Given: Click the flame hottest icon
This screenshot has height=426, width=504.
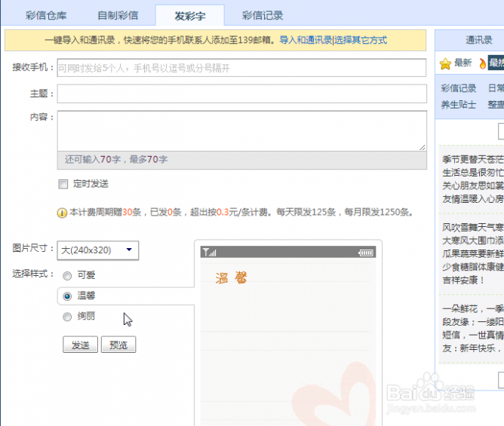Looking at the screenshot, I should [482, 63].
